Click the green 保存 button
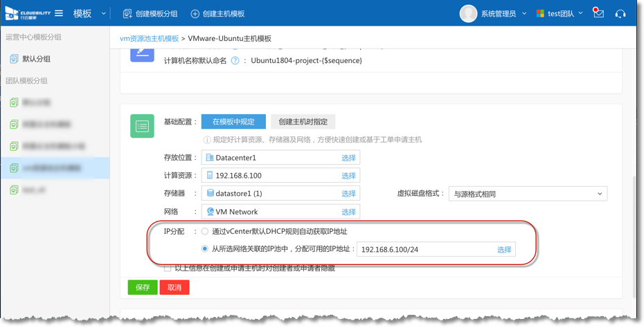 click(142, 287)
